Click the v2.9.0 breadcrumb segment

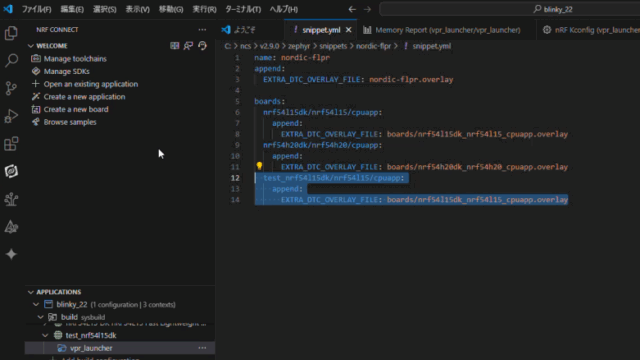[x=269, y=46]
